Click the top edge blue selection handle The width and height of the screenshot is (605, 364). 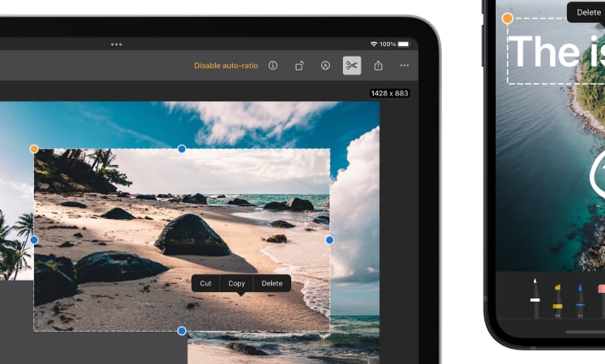tap(182, 149)
